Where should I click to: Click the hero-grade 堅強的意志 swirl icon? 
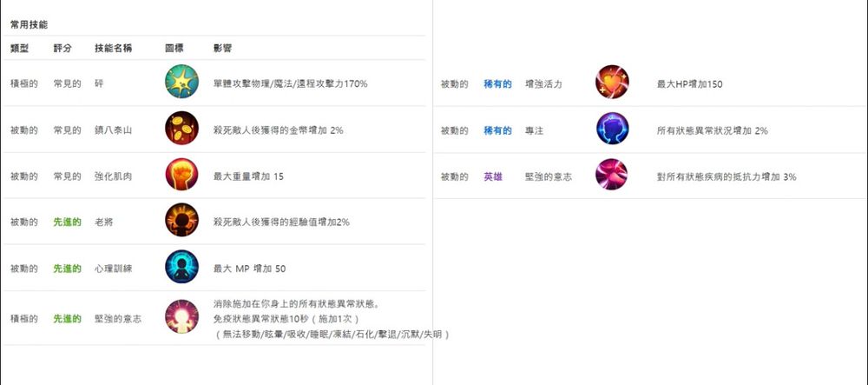click(611, 175)
